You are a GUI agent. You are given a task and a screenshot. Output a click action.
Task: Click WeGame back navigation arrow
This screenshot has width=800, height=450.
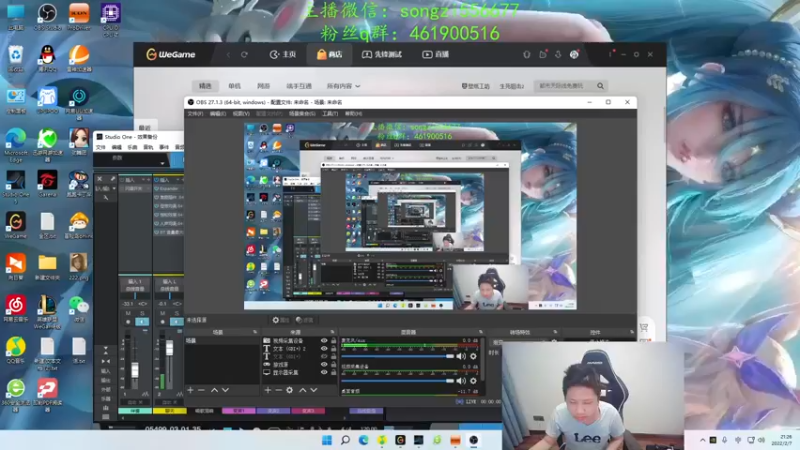coord(228,55)
